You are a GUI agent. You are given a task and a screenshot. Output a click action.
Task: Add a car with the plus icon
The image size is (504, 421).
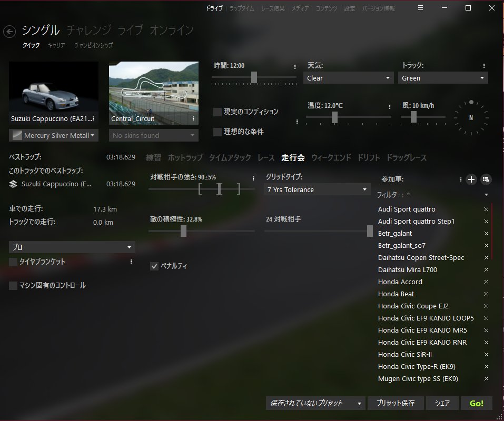(x=471, y=179)
